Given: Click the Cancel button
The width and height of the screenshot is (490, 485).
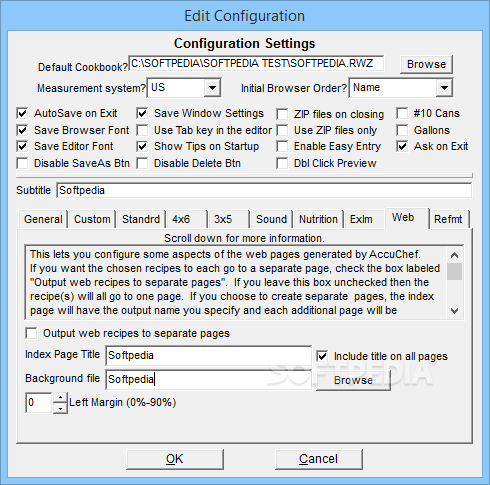Looking at the screenshot, I should 319,459.
